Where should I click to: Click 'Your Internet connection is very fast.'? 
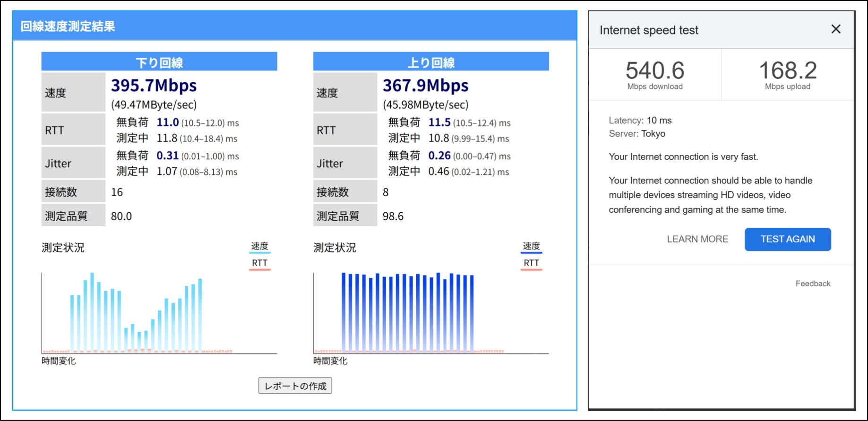click(x=683, y=157)
